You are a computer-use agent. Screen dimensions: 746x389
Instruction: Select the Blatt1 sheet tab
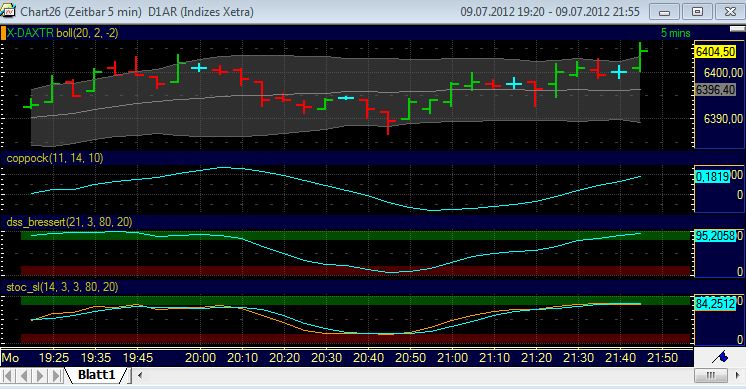pyautogui.click(x=97, y=375)
